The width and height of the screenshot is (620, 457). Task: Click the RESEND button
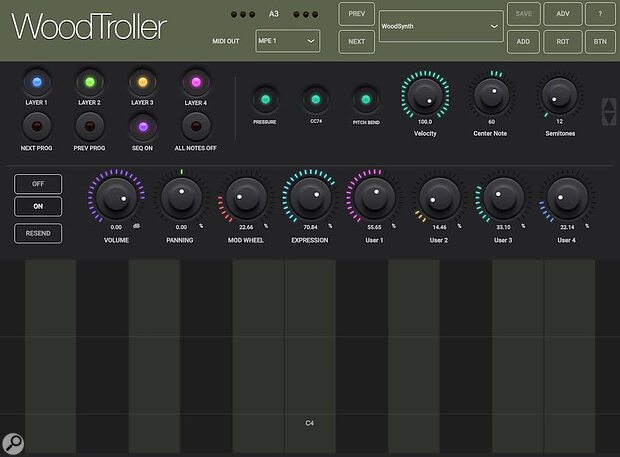click(x=38, y=233)
